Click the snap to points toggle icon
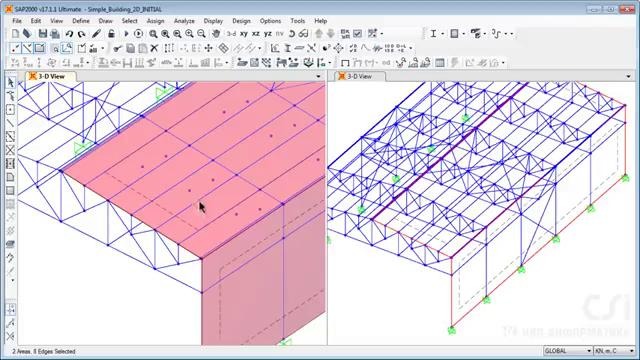Image resolution: width=640 pixels, height=360 pixels. tap(11, 309)
